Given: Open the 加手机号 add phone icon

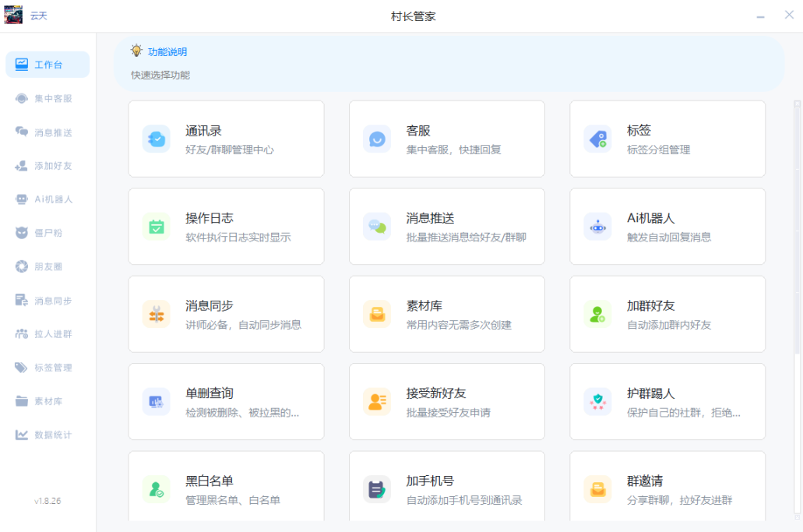Looking at the screenshot, I should pos(377,489).
